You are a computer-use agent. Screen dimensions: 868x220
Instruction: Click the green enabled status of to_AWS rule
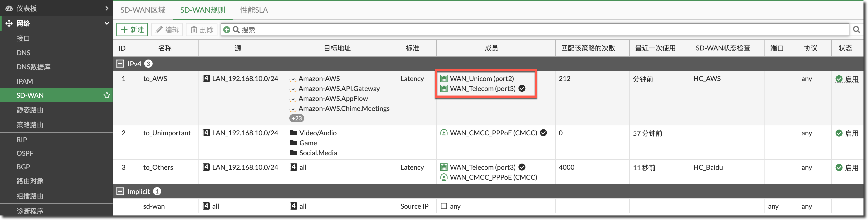coord(847,79)
